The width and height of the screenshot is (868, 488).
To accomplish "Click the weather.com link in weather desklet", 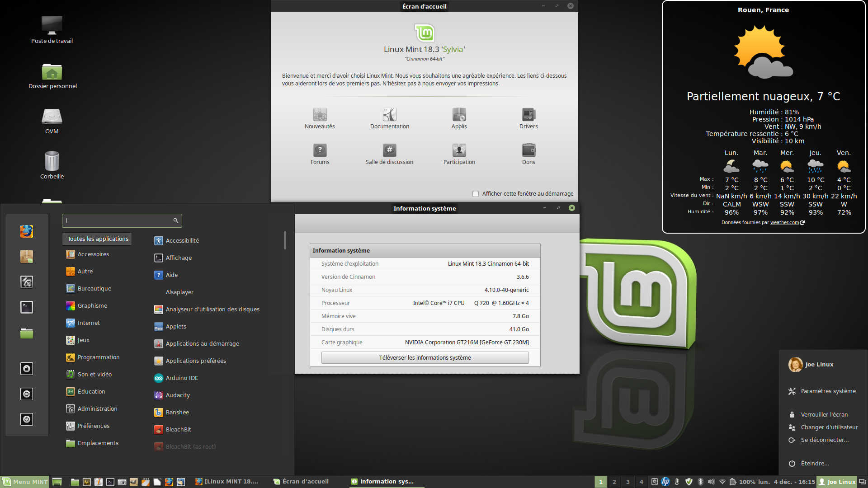I will [x=784, y=222].
